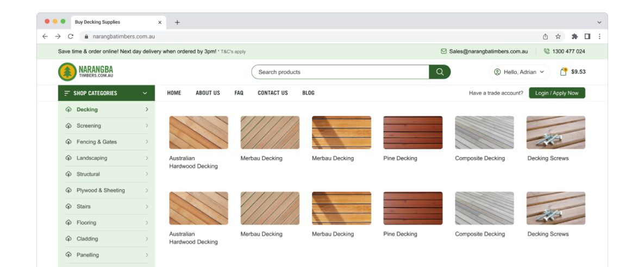Open the About Us menu item
The width and height of the screenshot is (644, 267).
[208, 93]
